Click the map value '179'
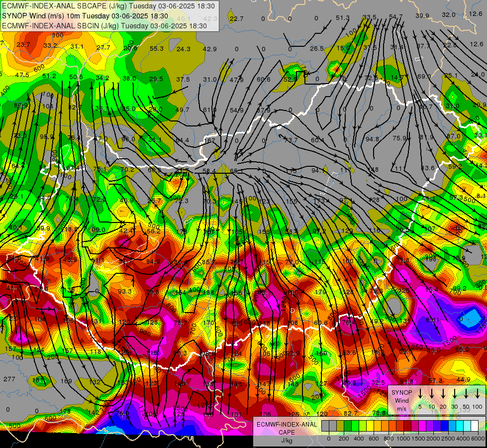 click(x=320, y=292)
